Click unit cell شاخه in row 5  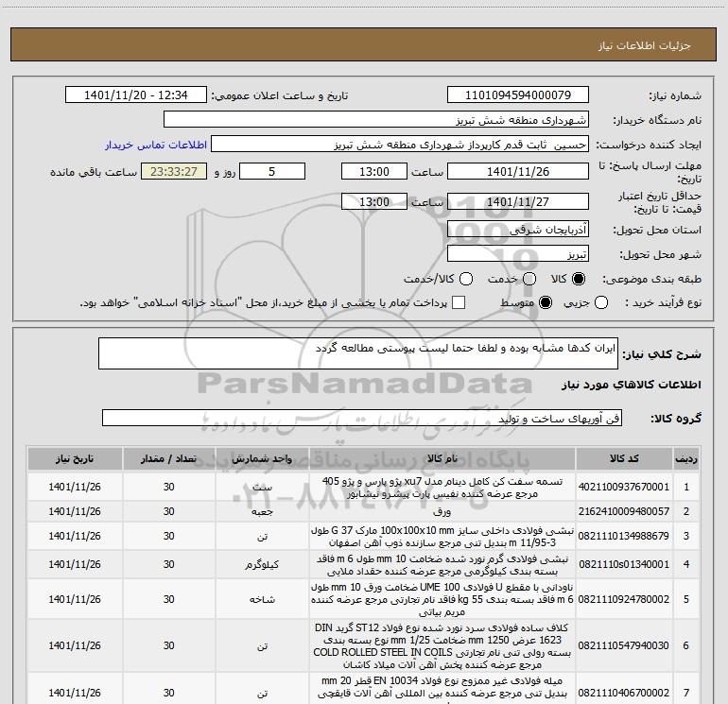tap(262, 600)
